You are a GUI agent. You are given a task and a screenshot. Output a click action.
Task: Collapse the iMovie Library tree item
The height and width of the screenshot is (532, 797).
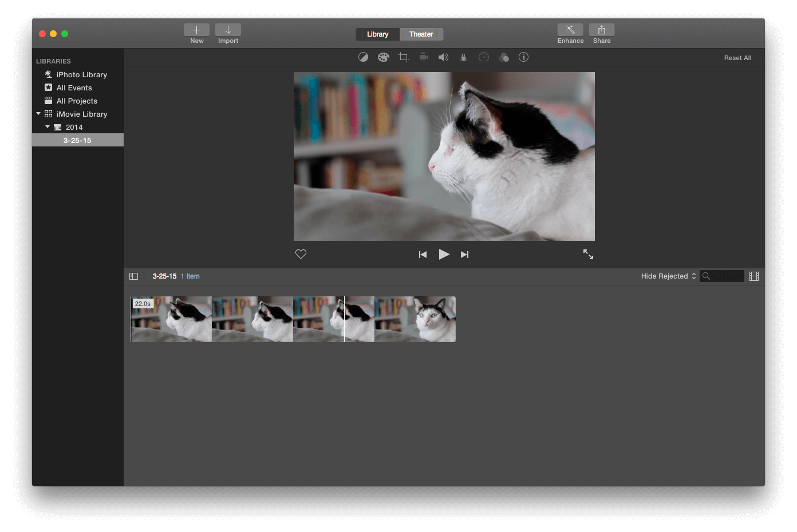tap(38, 114)
